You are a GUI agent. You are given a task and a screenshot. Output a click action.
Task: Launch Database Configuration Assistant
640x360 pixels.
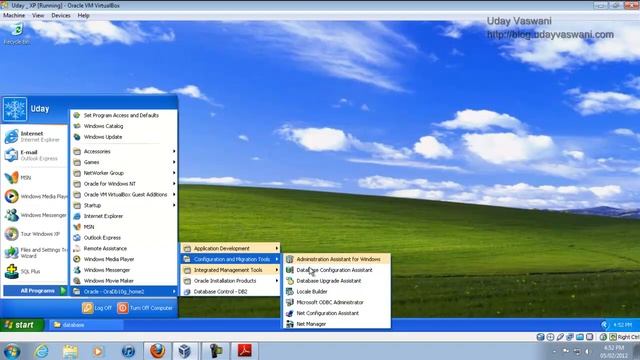pos(337,270)
